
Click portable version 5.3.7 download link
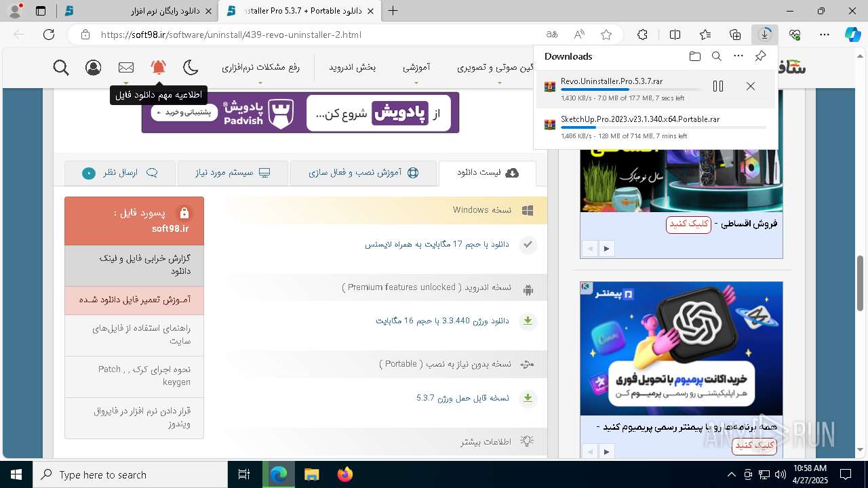tap(462, 398)
